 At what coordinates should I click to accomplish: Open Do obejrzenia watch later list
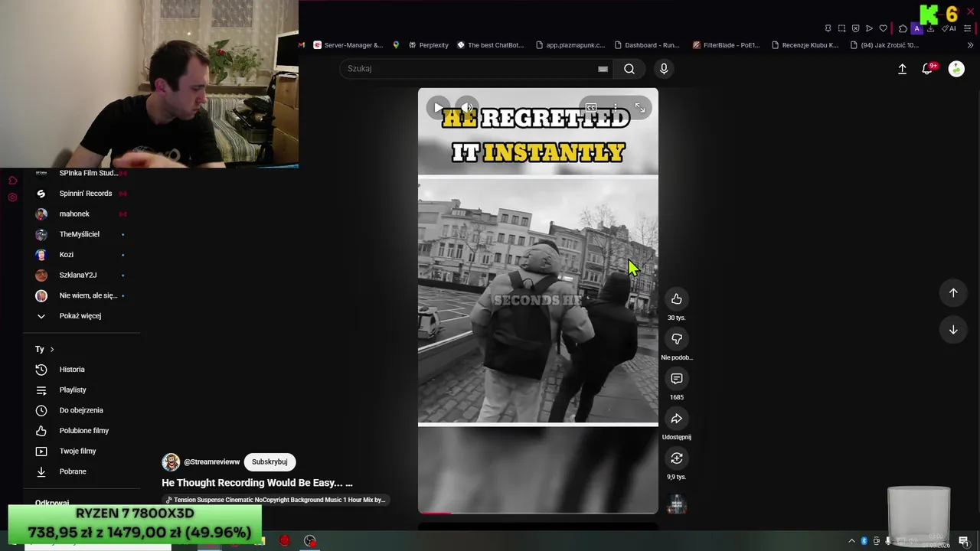point(81,410)
